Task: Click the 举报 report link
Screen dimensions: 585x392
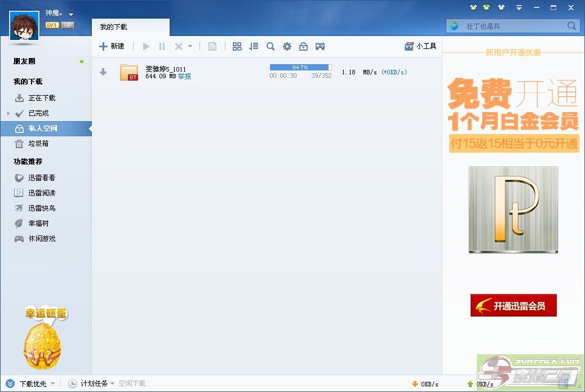Action: (x=185, y=77)
